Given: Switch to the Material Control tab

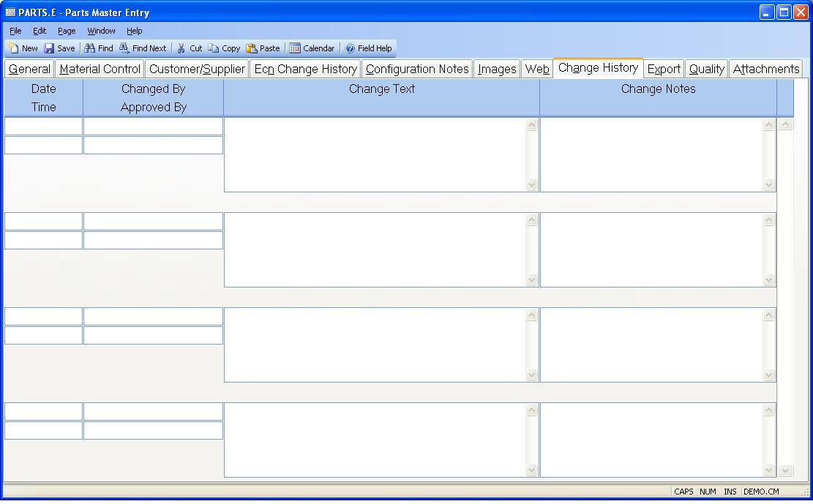Looking at the screenshot, I should click(x=100, y=69).
